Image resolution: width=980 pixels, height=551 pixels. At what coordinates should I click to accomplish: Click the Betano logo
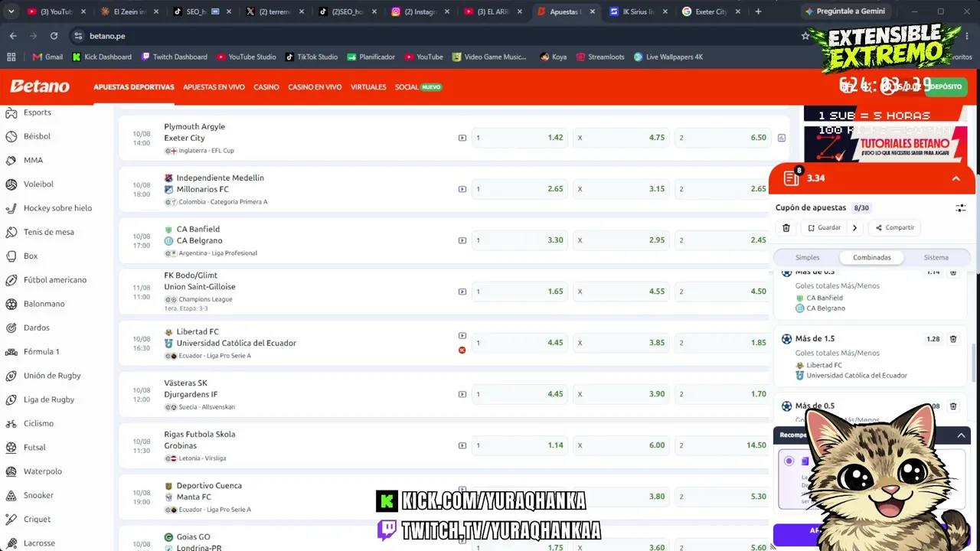[x=40, y=86]
